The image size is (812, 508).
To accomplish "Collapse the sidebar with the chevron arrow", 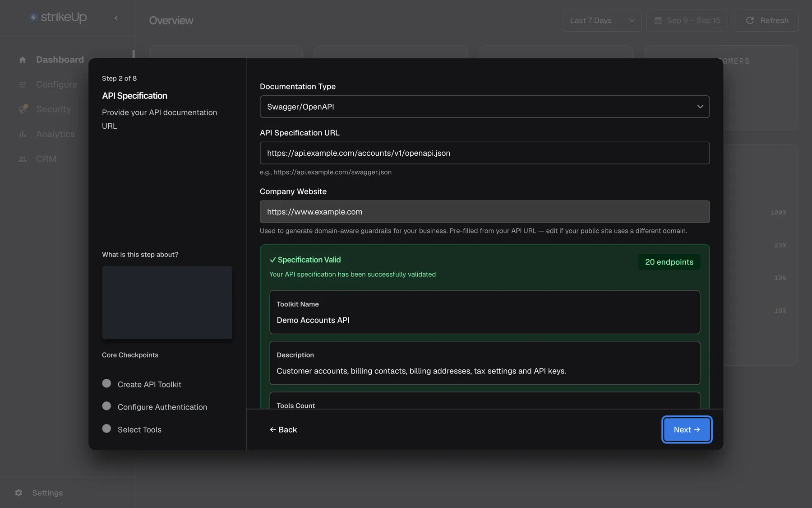I will click(116, 18).
